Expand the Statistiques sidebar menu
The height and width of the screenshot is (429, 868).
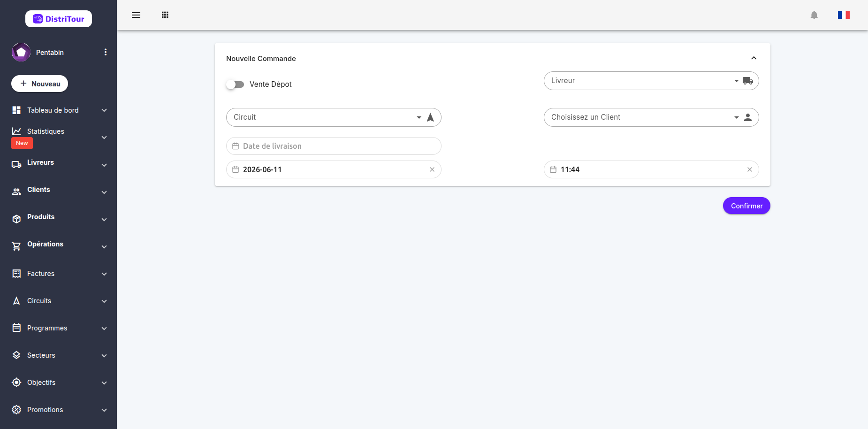coord(59,137)
